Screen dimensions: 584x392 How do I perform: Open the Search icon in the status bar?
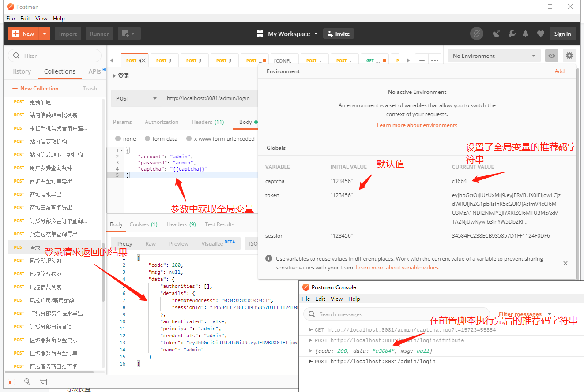(x=27, y=381)
